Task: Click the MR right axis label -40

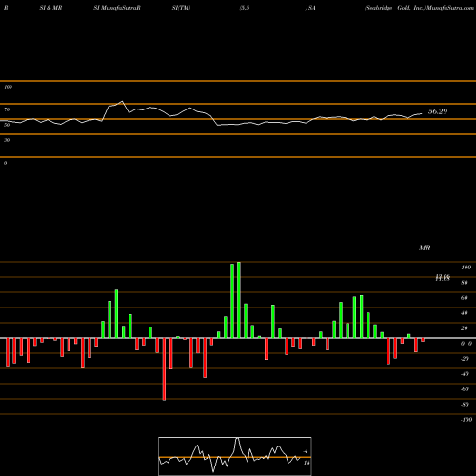Action: 465,374
